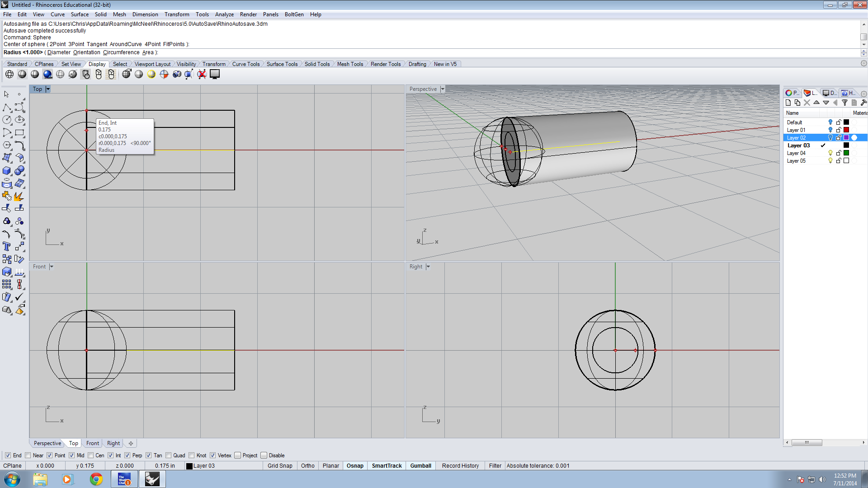This screenshot has width=868, height=488.
Task: Click the Surface tools icon
Action: [281, 64]
